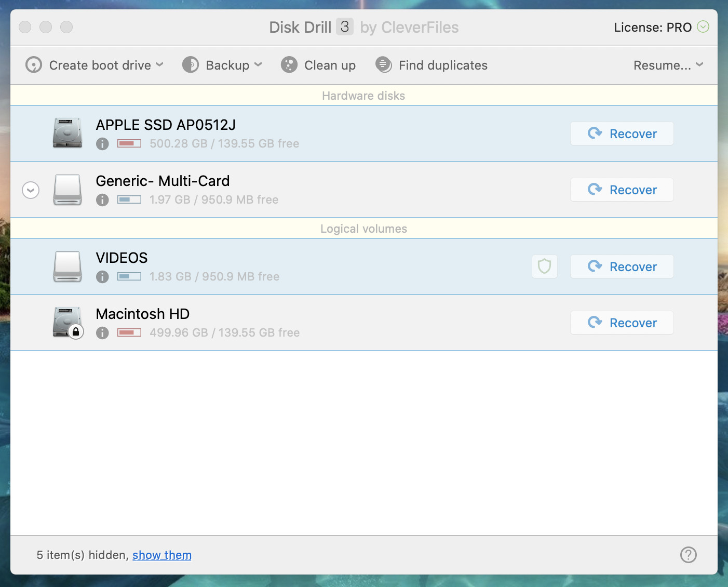Select the 'APPLE SSD AP0512J' name text
728x587 pixels.
pyautogui.click(x=166, y=125)
